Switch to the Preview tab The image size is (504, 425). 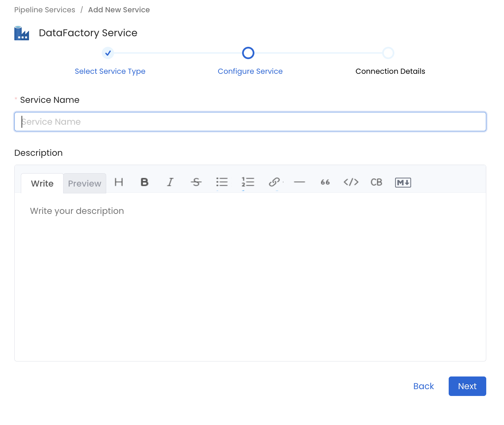[x=84, y=183]
